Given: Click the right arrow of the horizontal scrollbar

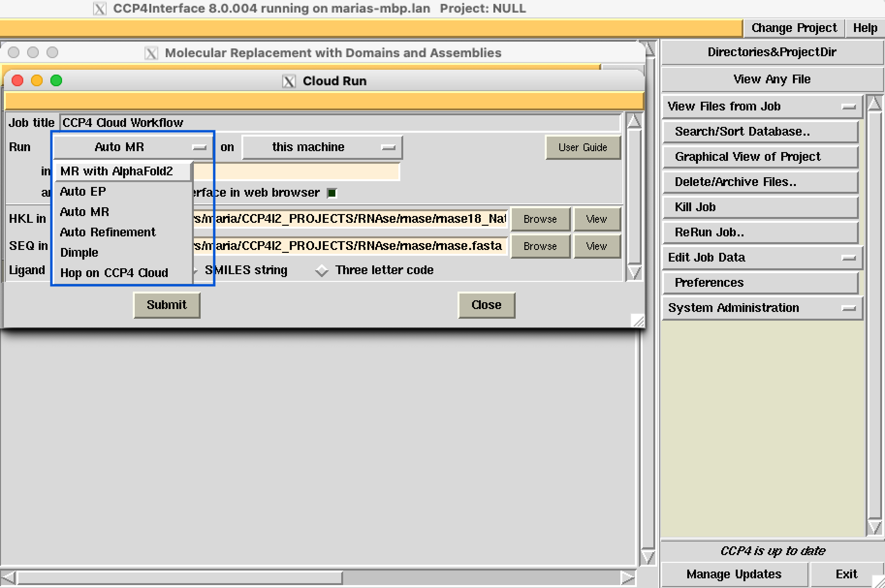Looking at the screenshot, I should tap(628, 577).
